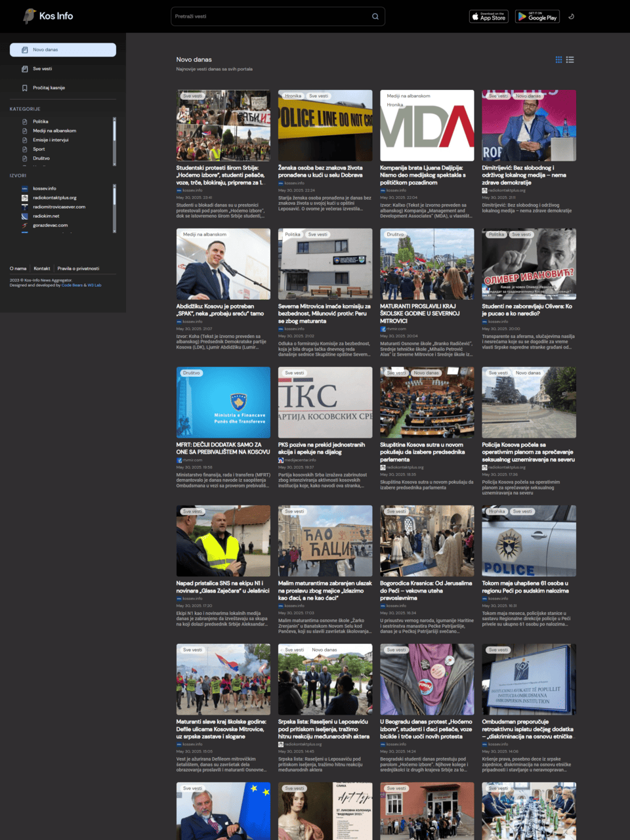Toggle dark mode with the moon icon

571,16
